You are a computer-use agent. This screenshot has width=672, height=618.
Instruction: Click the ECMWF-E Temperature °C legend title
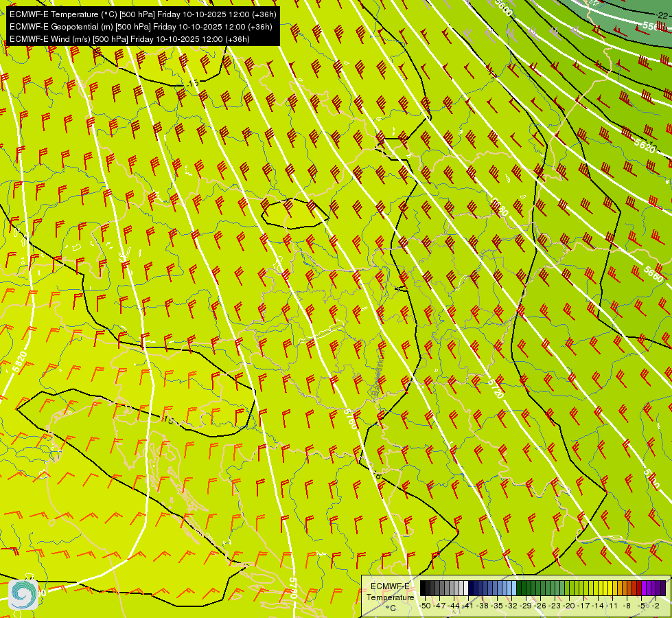390,597
